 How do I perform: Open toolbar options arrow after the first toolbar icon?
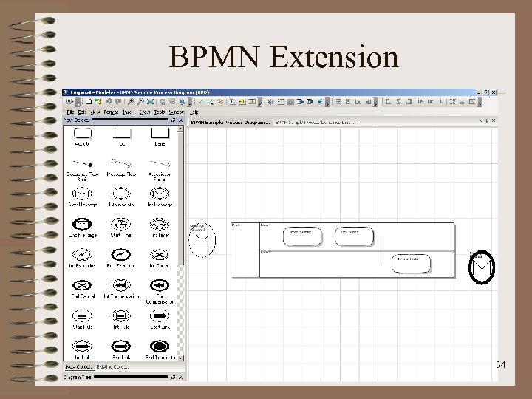pyautogui.click(x=78, y=102)
